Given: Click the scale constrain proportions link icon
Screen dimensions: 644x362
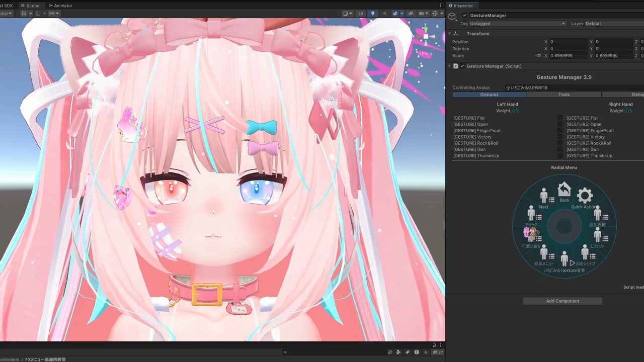Looking at the screenshot, I should pos(539,56).
